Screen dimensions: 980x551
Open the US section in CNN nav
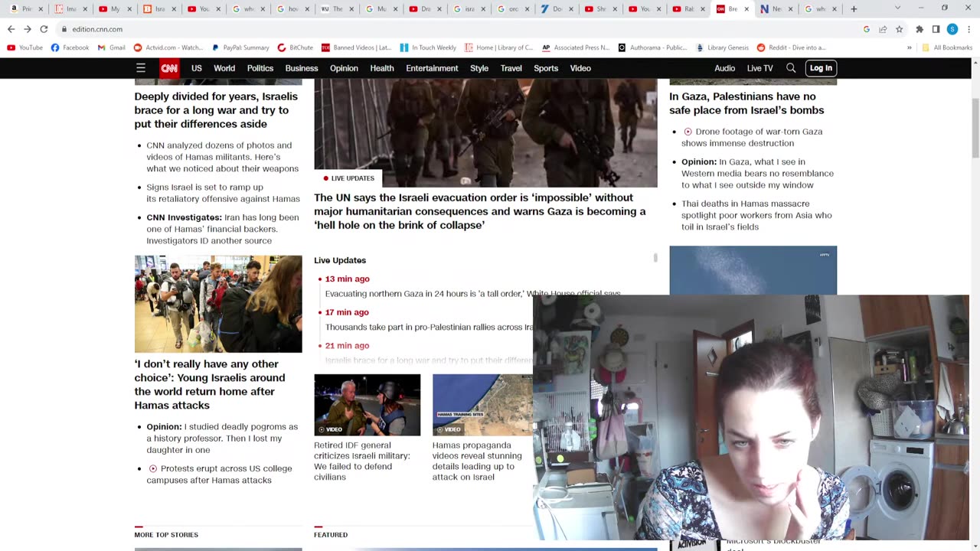point(197,68)
